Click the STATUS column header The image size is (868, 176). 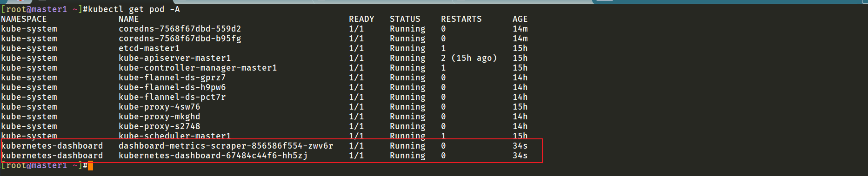(405, 19)
